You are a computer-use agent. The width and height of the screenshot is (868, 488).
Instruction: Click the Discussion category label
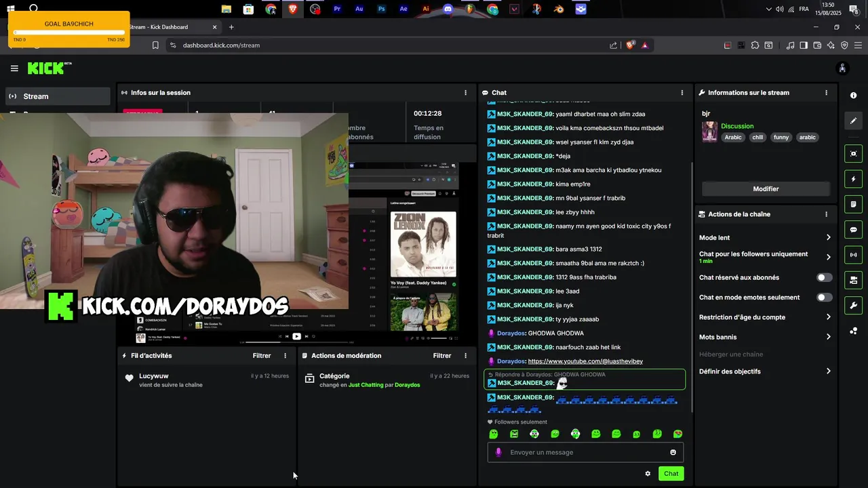737,126
